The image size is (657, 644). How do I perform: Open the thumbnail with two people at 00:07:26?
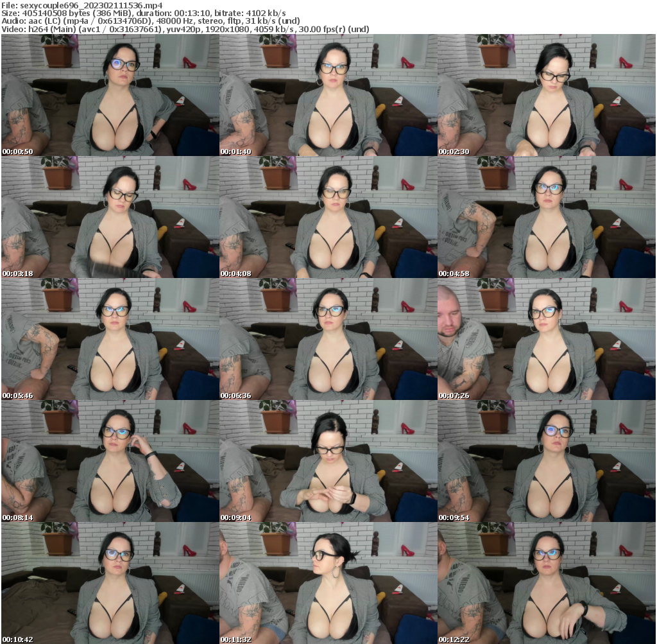coord(547,337)
